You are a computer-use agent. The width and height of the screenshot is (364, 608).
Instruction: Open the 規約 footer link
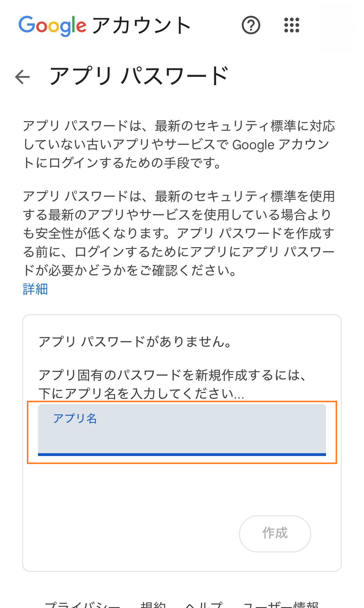pyautogui.click(x=153, y=605)
